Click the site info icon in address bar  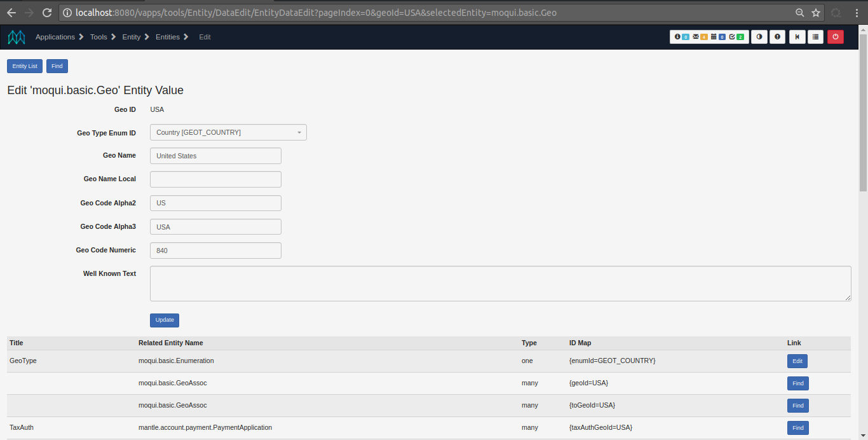pos(67,13)
